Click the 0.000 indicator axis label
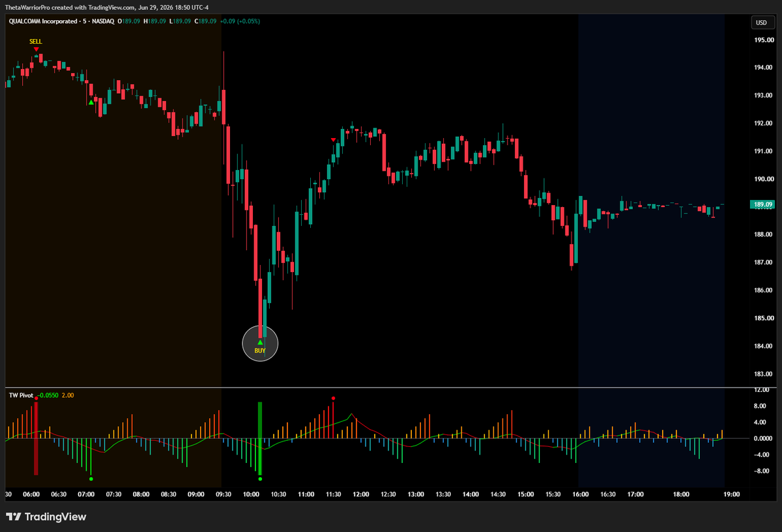 (x=762, y=439)
